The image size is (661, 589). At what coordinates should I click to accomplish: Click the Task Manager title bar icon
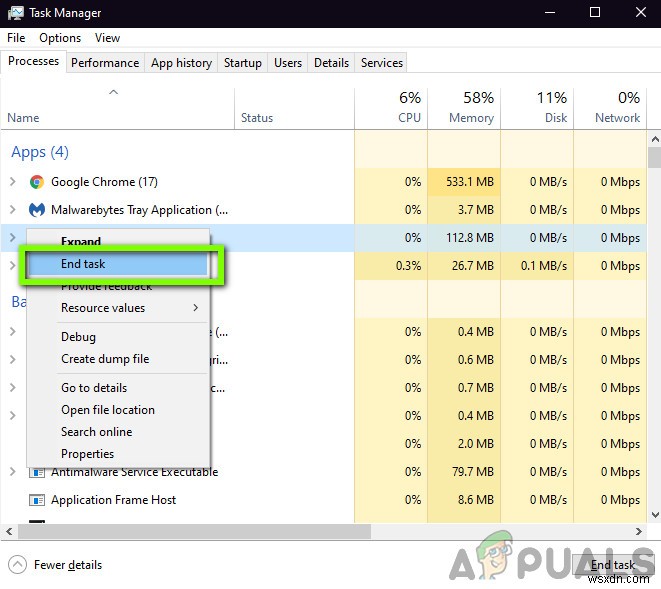(x=16, y=13)
